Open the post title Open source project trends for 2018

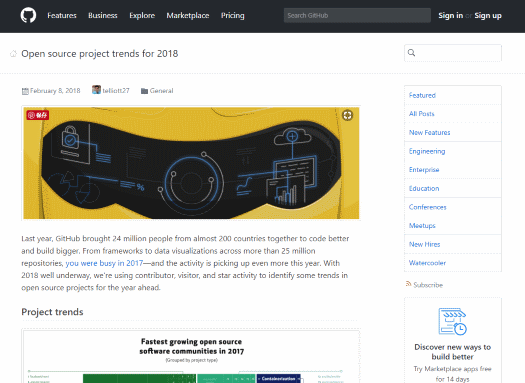pos(99,54)
